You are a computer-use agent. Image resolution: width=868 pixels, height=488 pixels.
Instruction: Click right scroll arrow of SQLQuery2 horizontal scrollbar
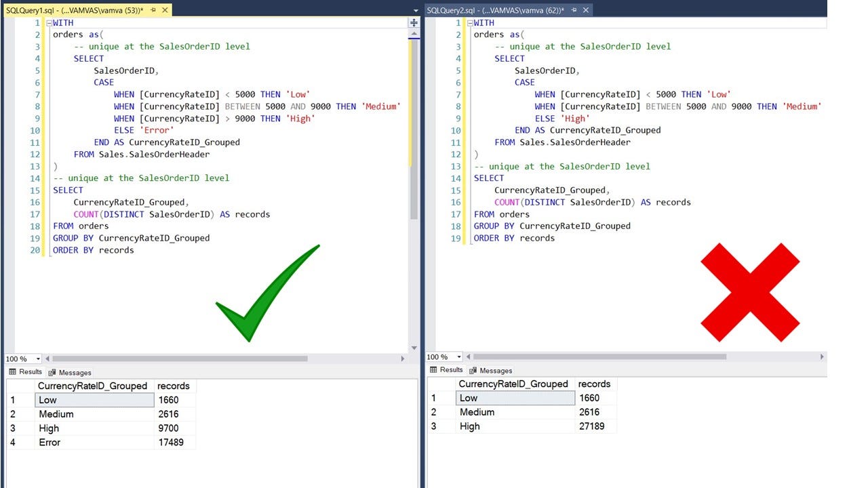click(x=822, y=357)
